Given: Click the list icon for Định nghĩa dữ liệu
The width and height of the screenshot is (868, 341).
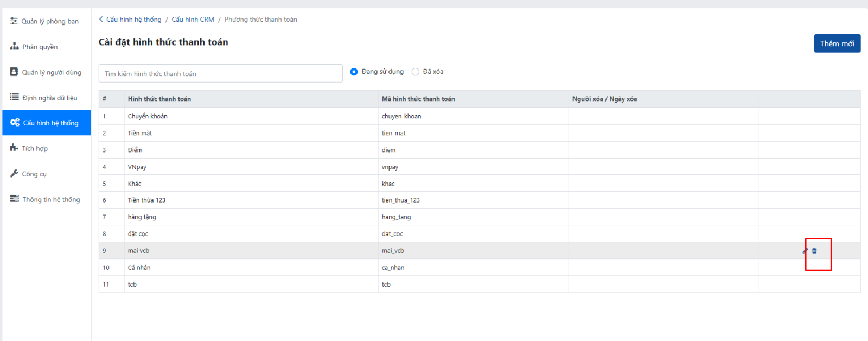Looking at the screenshot, I should 14,98.
